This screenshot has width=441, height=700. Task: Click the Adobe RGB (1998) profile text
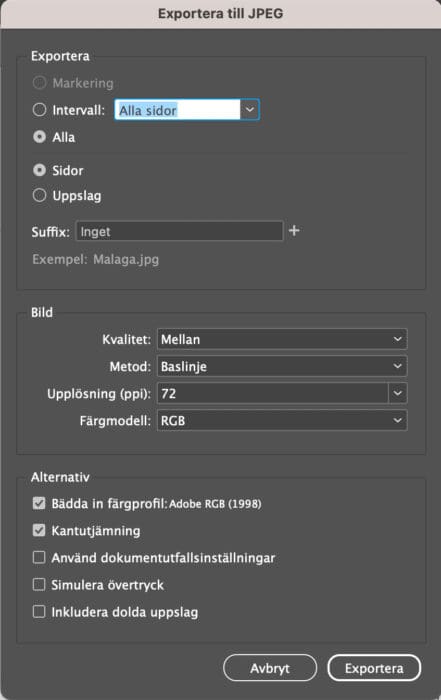pyautogui.click(x=215, y=504)
